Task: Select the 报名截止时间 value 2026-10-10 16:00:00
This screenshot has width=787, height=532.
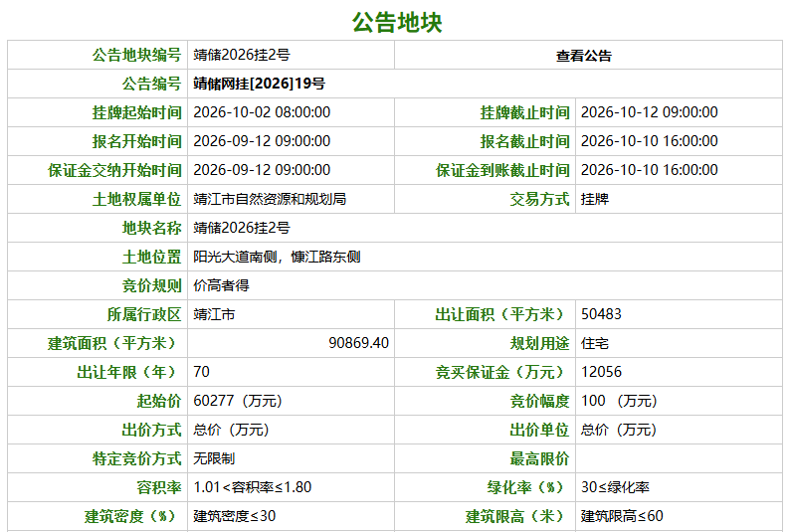Action: pos(650,141)
